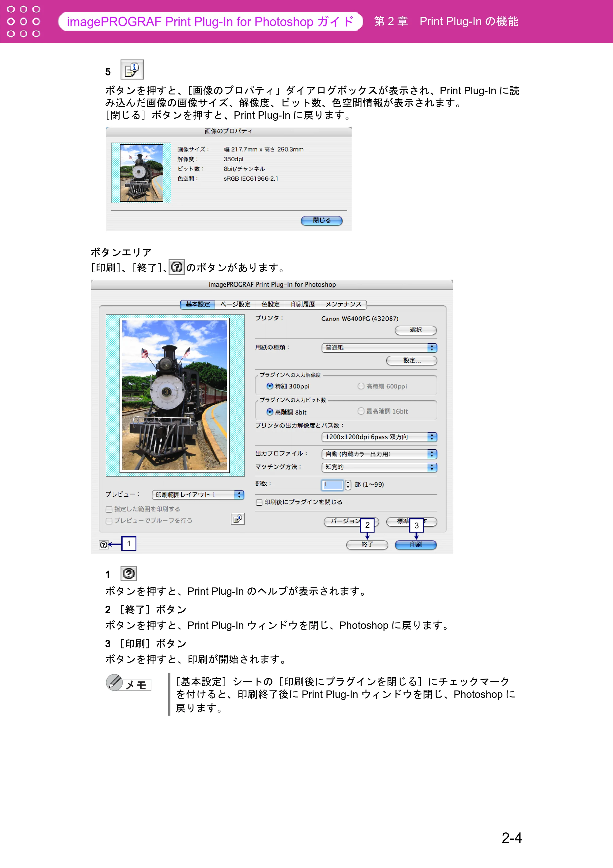Select 高精細 600ppi radio button

tap(361, 386)
